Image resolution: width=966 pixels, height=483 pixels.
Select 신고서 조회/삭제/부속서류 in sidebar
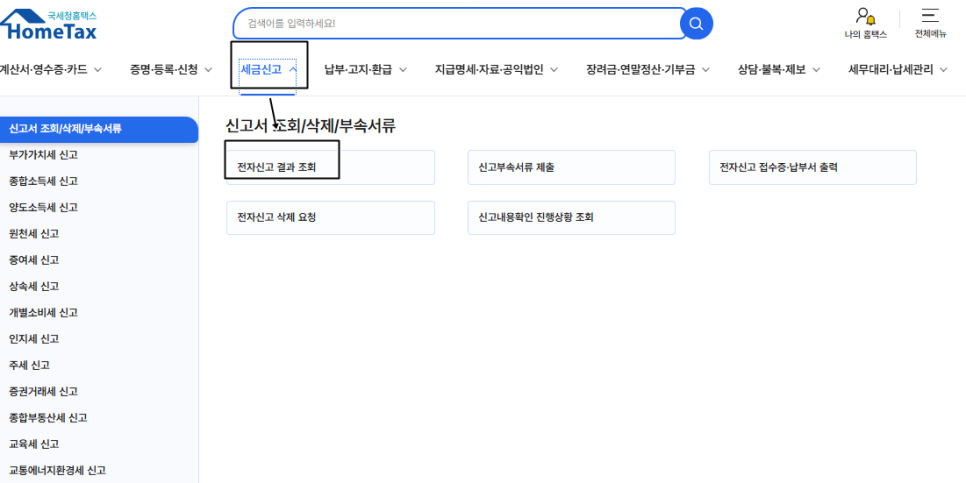(99, 129)
